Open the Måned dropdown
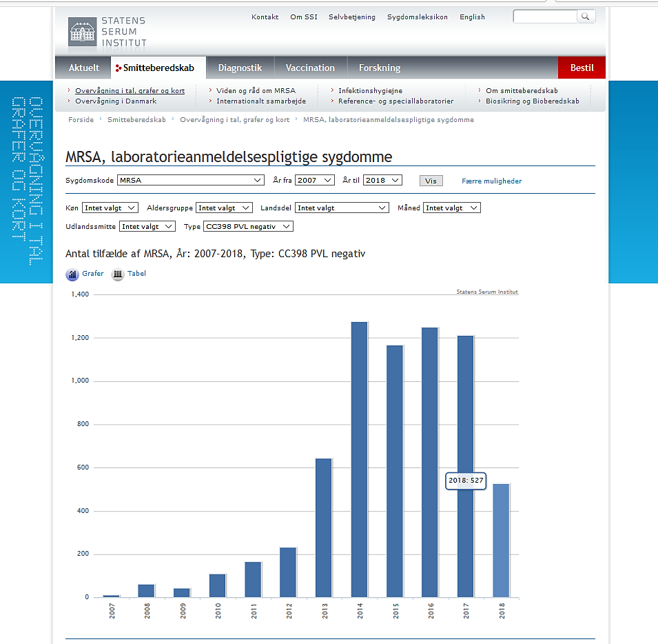The width and height of the screenshot is (658, 644). 451,208
